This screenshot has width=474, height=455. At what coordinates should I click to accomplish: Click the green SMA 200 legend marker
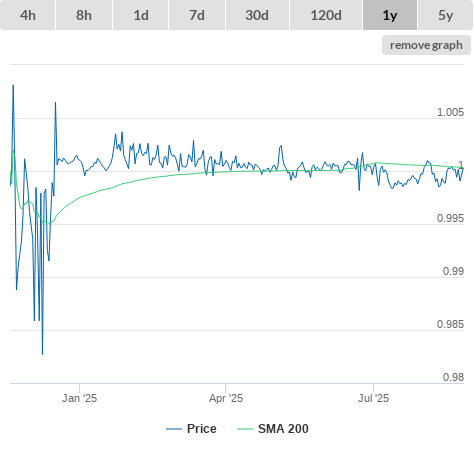245,429
